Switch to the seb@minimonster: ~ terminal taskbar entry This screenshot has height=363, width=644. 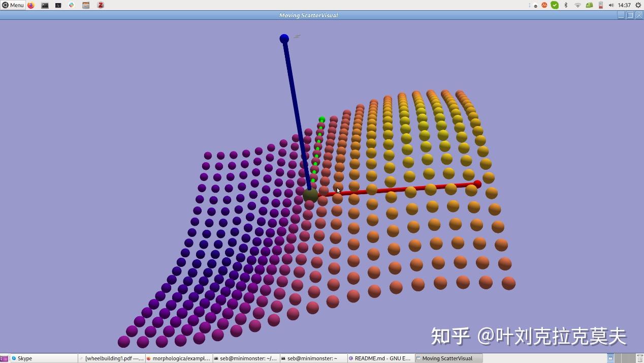pos(313,358)
